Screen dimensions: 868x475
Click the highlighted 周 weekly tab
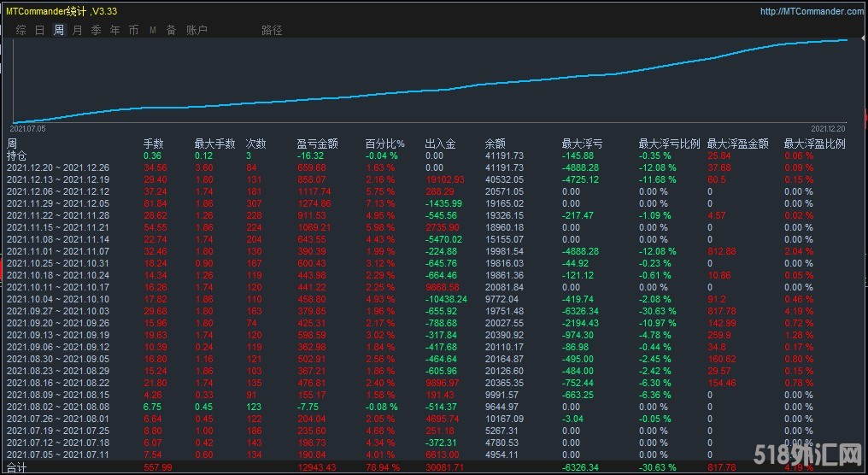(59, 30)
